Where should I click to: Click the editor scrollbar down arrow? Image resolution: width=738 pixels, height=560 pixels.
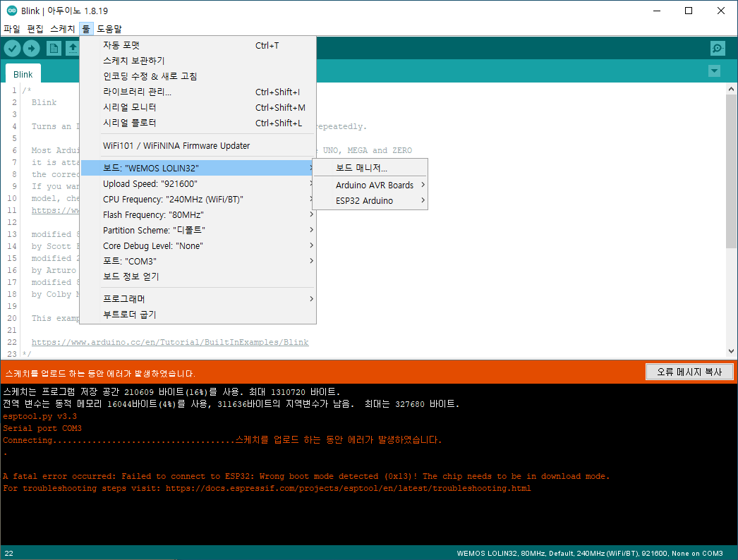coord(731,351)
